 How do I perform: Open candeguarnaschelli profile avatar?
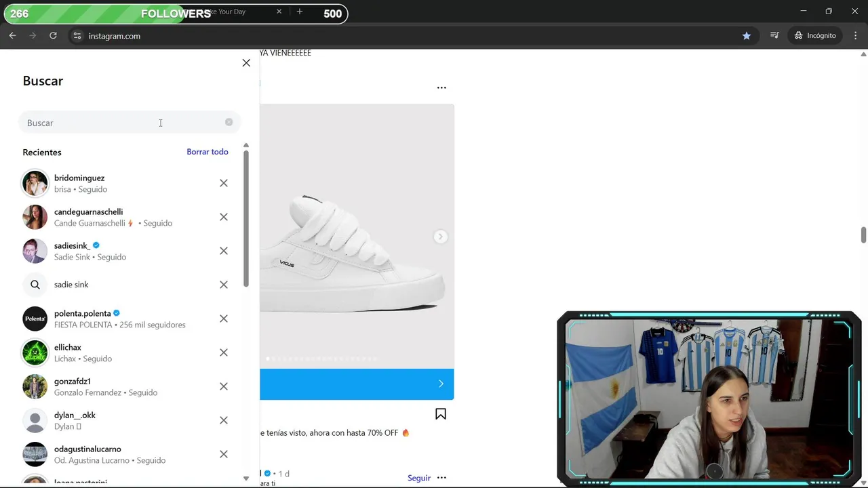click(x=35, y=217)
